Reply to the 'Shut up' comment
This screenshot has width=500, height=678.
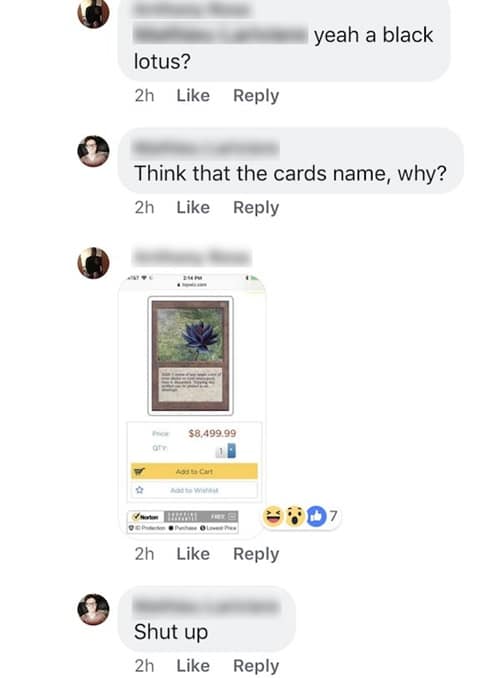[256, 666]
